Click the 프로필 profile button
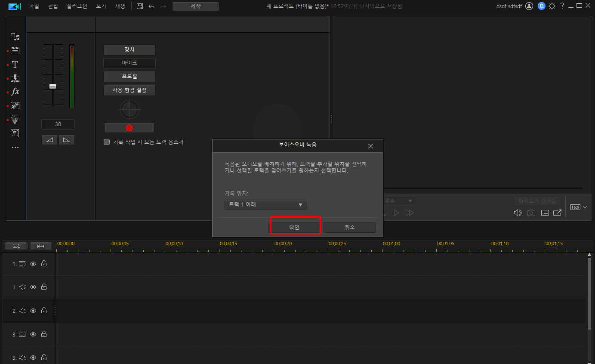Viewport: 595px width, 364px height. [x=129, y=77]
